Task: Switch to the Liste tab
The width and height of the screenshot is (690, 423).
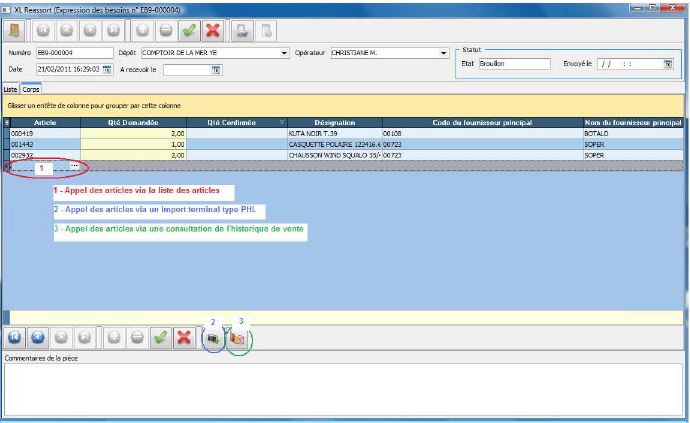Action: [11, 89]
